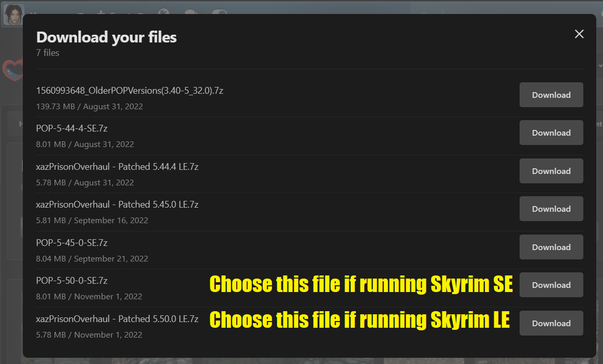Open the user avatar in background page
Viewport: 603px width, 364px height.
coord(13,14)
